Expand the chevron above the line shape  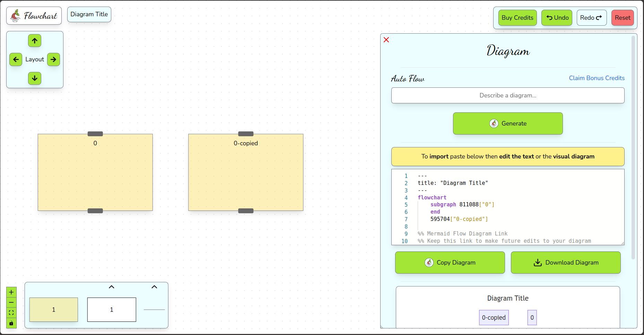pos(154,287)
